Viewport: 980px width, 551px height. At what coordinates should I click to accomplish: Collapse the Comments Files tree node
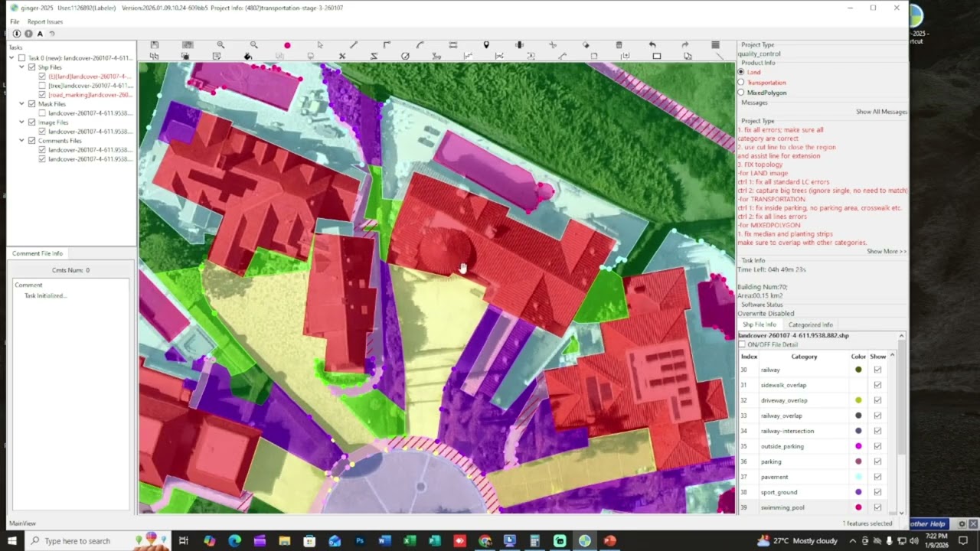(x=22, y=140)
